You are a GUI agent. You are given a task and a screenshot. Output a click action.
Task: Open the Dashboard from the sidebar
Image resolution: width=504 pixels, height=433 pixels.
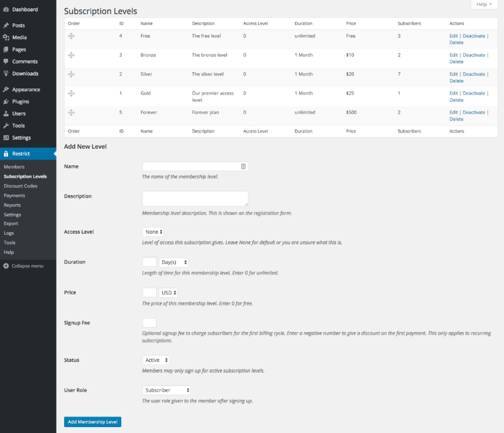(x=6, y=9)
